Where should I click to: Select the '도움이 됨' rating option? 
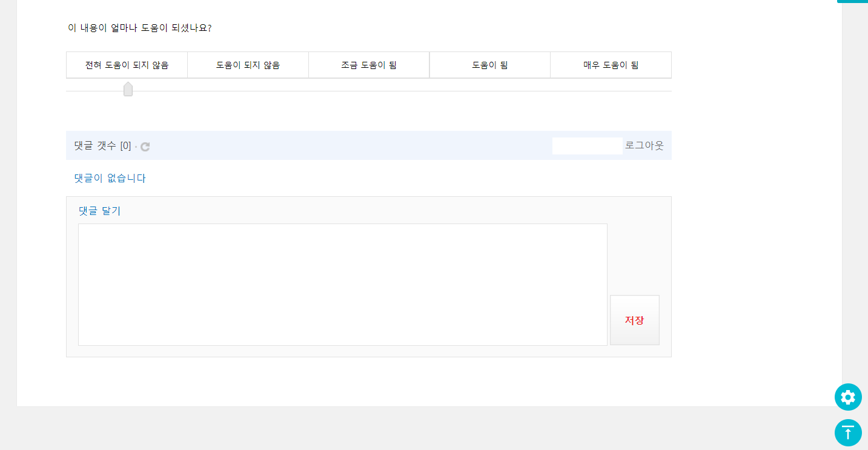point(490,65)
